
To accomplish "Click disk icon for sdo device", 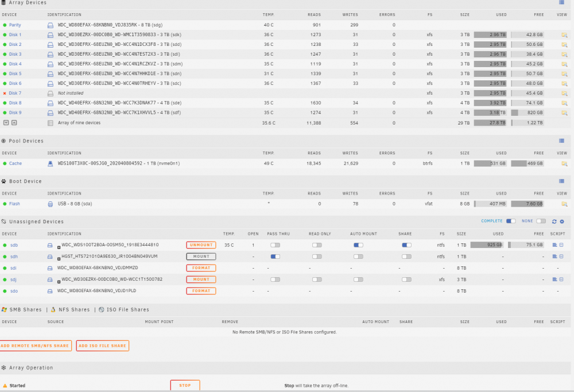I will 50,292.
